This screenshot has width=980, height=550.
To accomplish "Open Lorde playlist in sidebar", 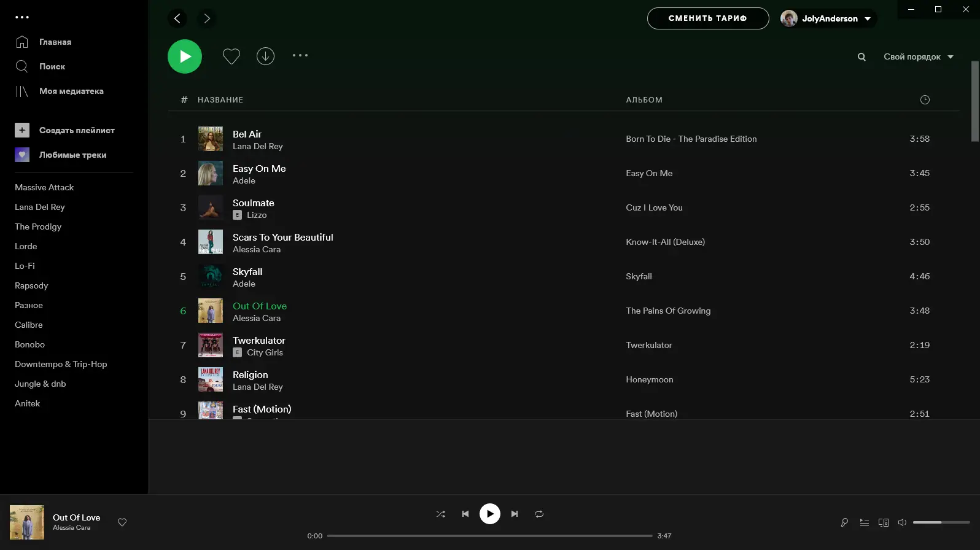I will click(x=26, y=246).
